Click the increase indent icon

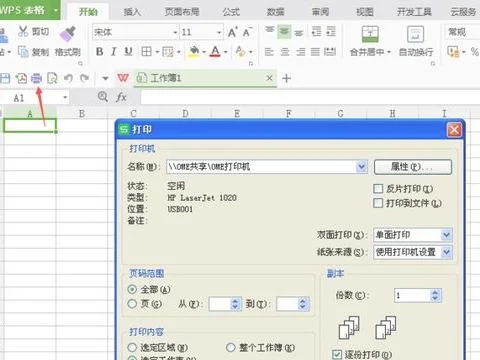click(x=331, y=32)
